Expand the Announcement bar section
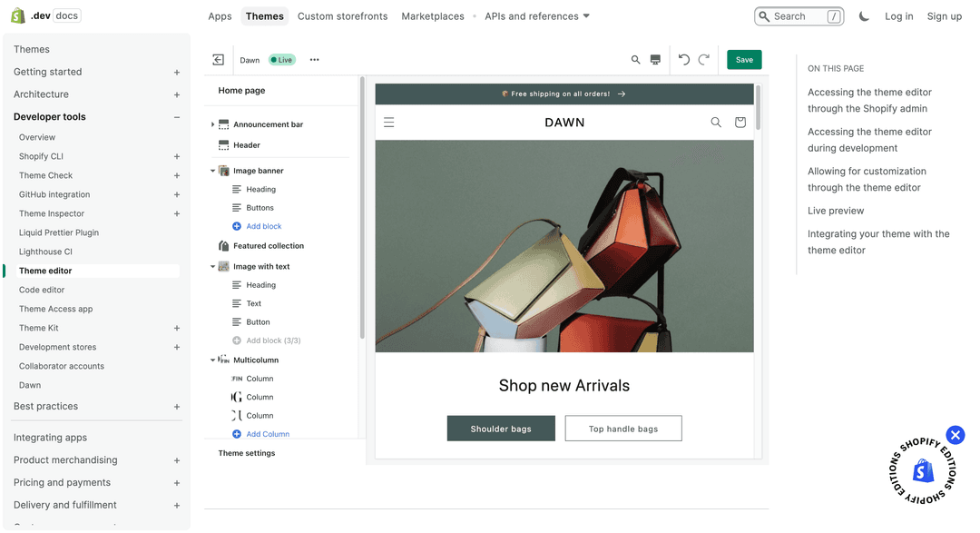The height and width of the screenshot is (533, 980). 212,123
